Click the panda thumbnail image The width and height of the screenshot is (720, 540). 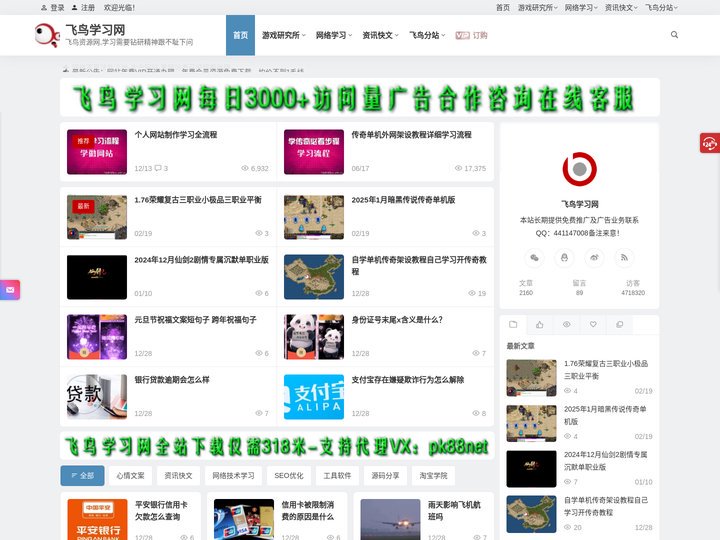314,337
